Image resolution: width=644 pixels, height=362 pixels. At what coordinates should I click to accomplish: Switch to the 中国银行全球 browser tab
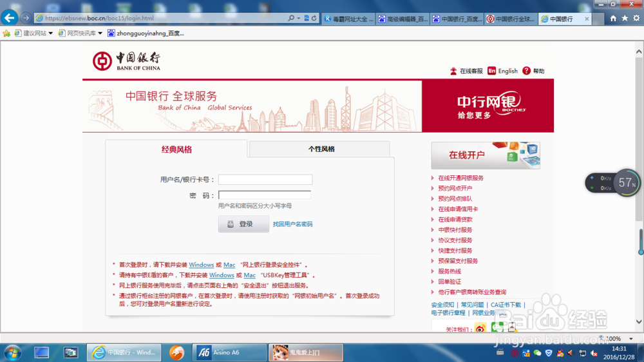pos(511,19)
